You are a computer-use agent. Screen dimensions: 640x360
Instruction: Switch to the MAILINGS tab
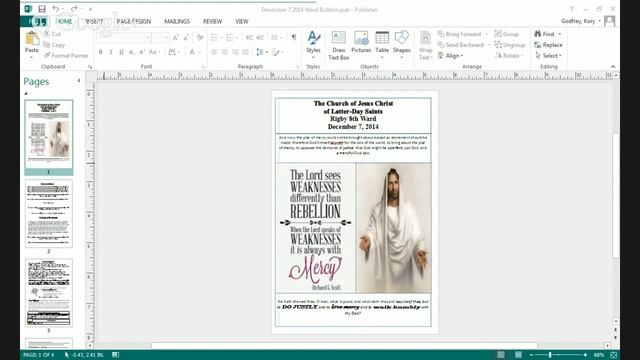tap(177, 21)
